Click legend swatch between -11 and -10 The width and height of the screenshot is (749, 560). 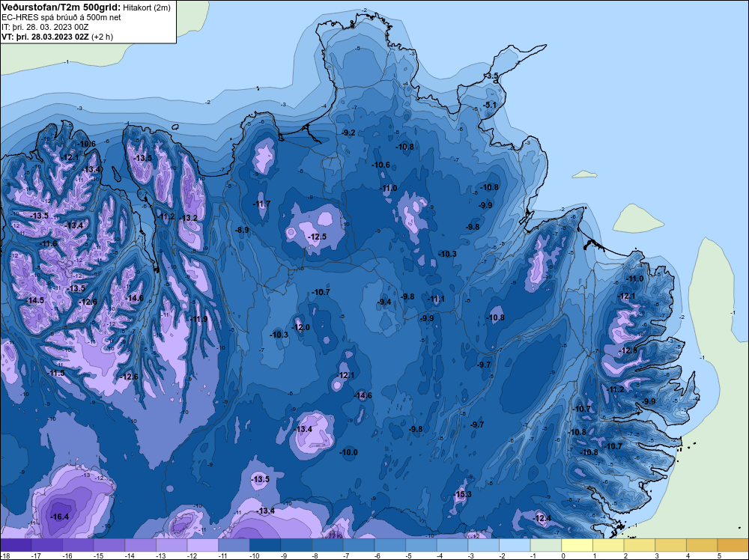(x=234, y=545)
